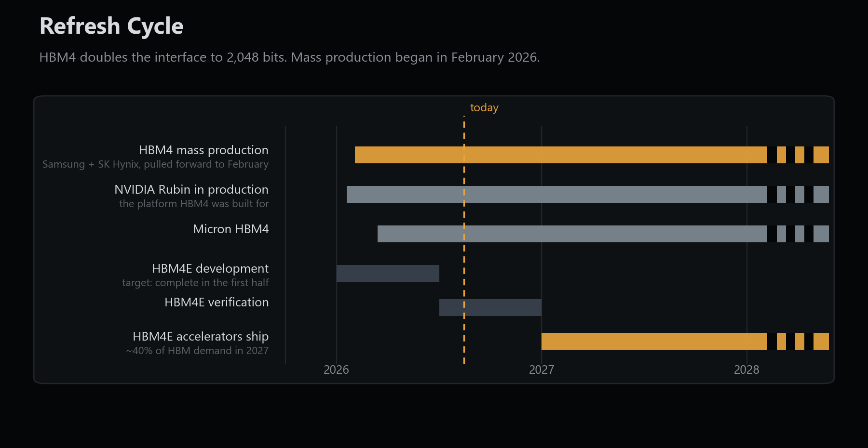Image resolution: width=868 pixels, height=448 pixels.
Task: Click 'target: complete in the first half'
Action: (195, 283)
